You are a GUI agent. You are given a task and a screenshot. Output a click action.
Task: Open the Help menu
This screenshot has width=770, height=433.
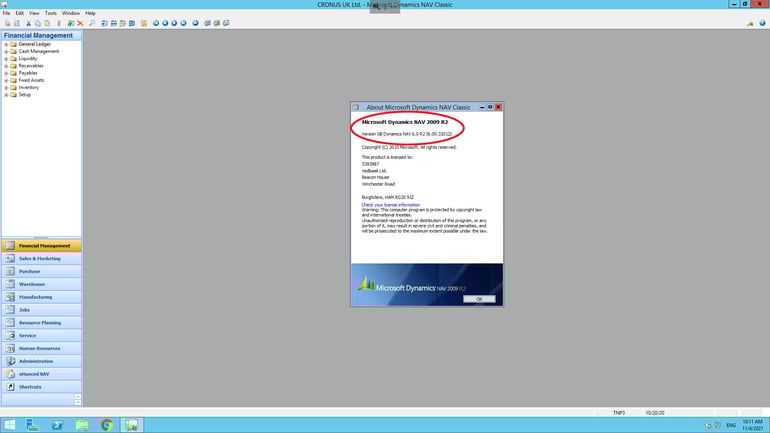[90, 13]
